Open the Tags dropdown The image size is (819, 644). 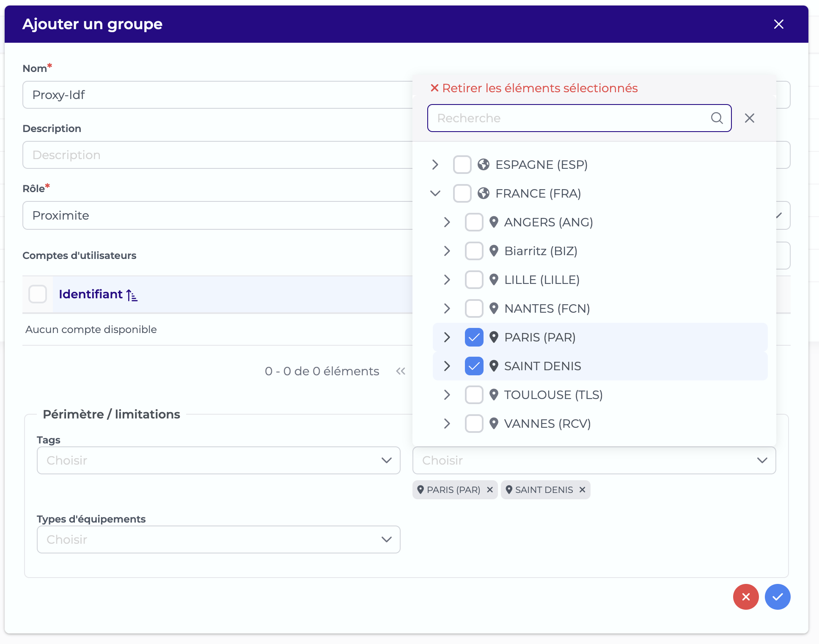(x=218, y=460)
